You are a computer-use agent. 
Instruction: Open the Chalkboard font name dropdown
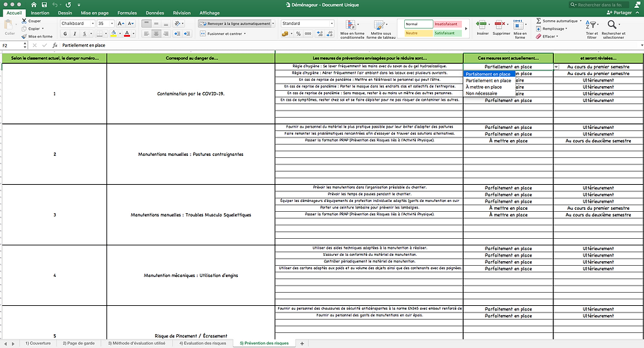[x=78, y=24]
